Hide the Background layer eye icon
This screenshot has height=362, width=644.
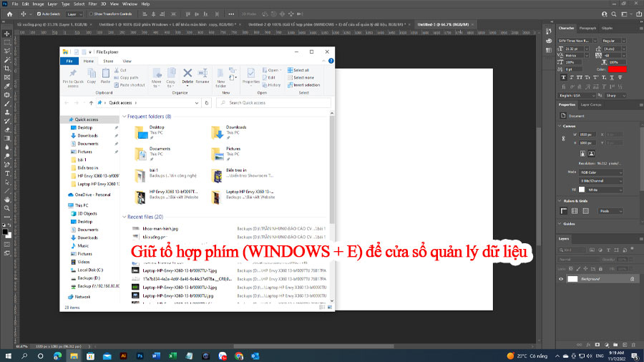[561, 279]
